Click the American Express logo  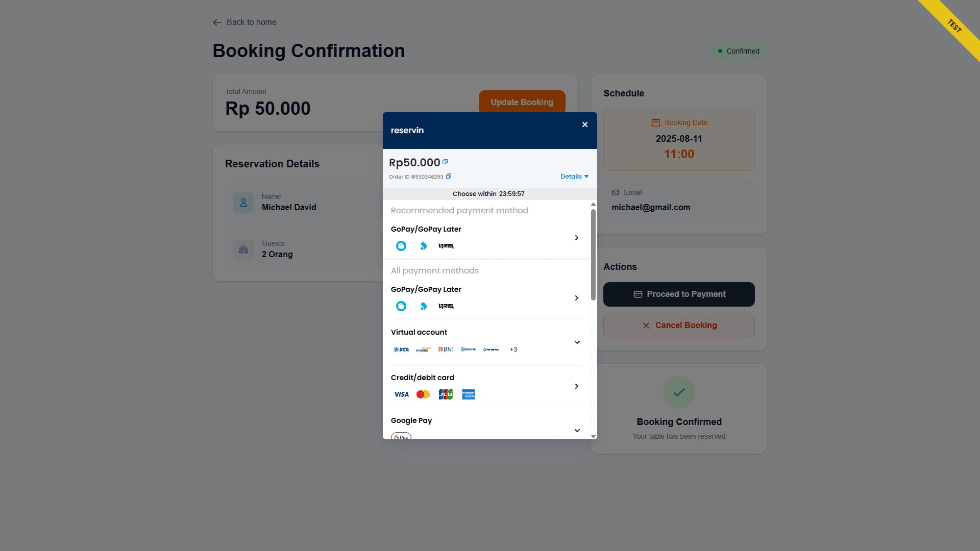[469, 394]
